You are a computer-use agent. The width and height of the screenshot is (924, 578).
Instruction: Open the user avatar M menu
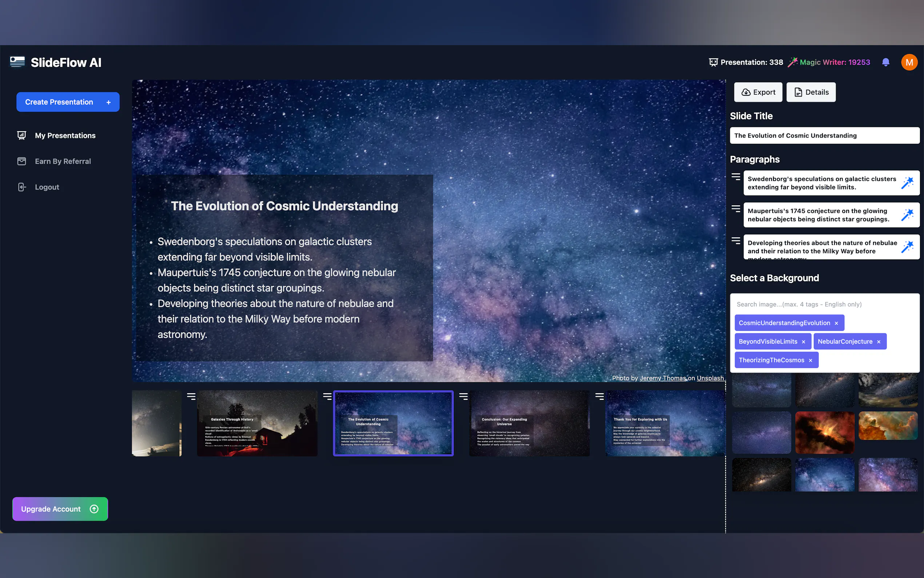tap(909, 62)
